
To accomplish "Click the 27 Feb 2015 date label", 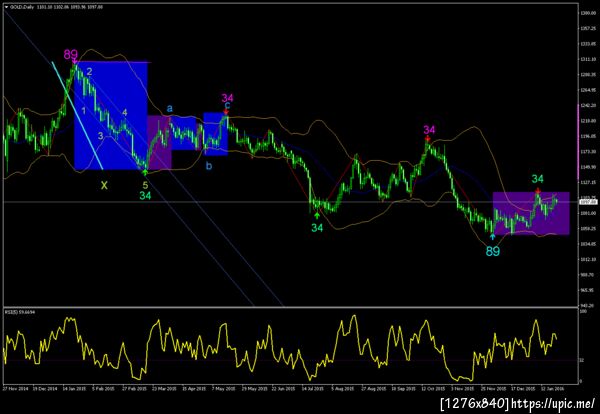I will [x=134, y=388].
